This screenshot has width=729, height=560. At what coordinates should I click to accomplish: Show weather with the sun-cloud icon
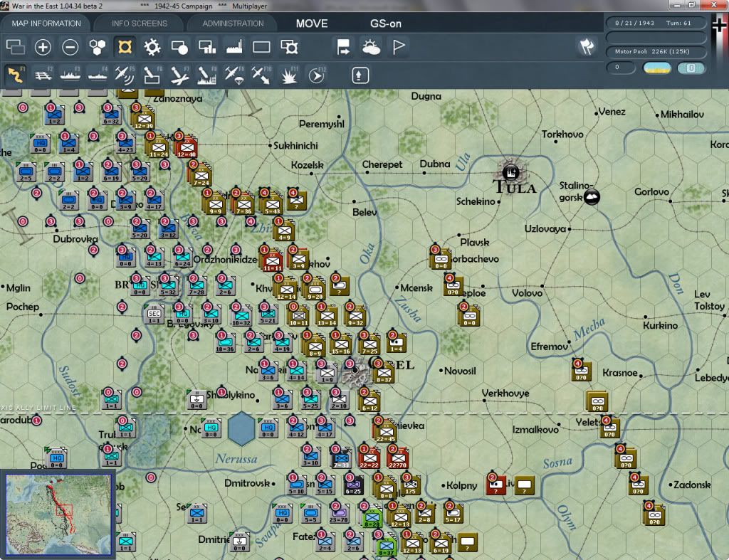[x=371, y=47]
